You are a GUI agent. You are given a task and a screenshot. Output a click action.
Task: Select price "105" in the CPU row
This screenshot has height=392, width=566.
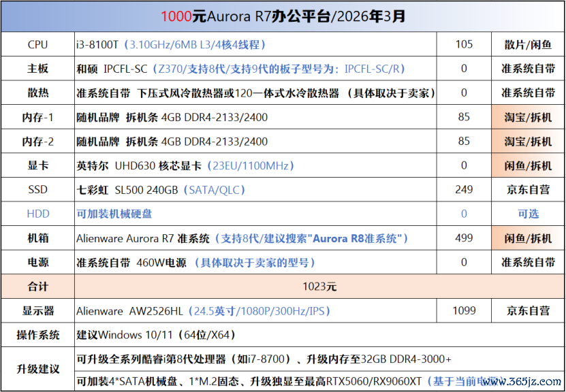point(464,44)
